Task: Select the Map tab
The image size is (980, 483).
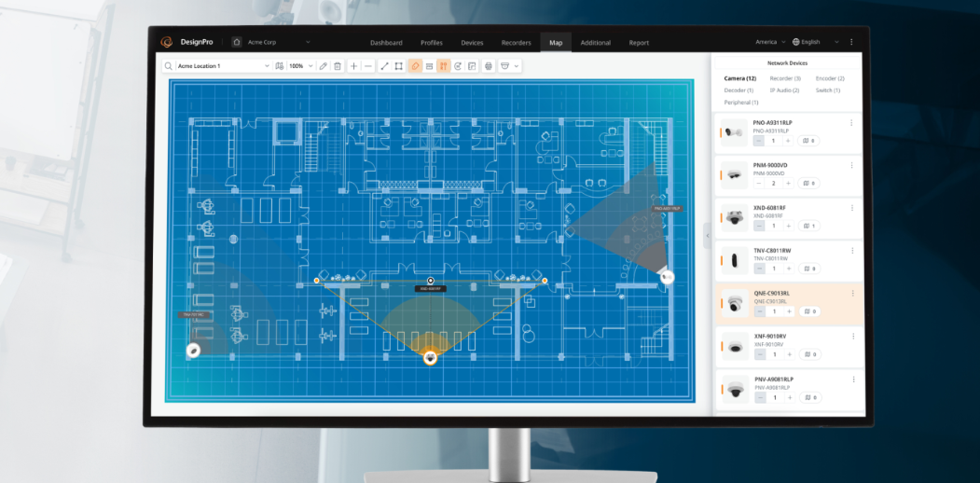Action: pos(556,43)
